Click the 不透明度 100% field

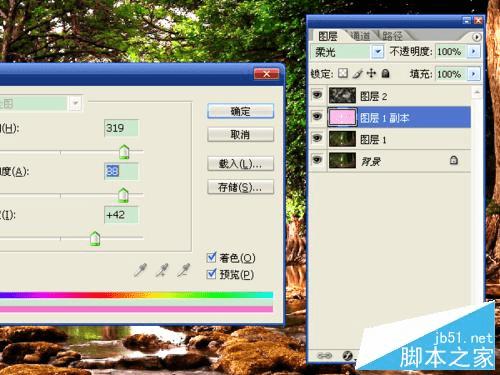click(x=450, y=52)
